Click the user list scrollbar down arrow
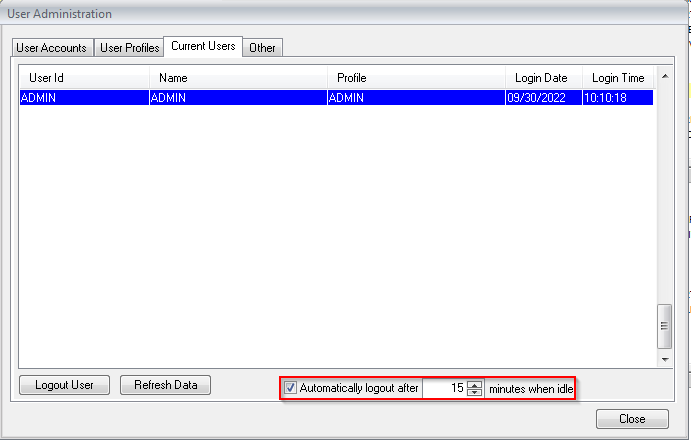The height and width of the screenshot is (440, 691). pyautogui.click(x=663, y=358)
